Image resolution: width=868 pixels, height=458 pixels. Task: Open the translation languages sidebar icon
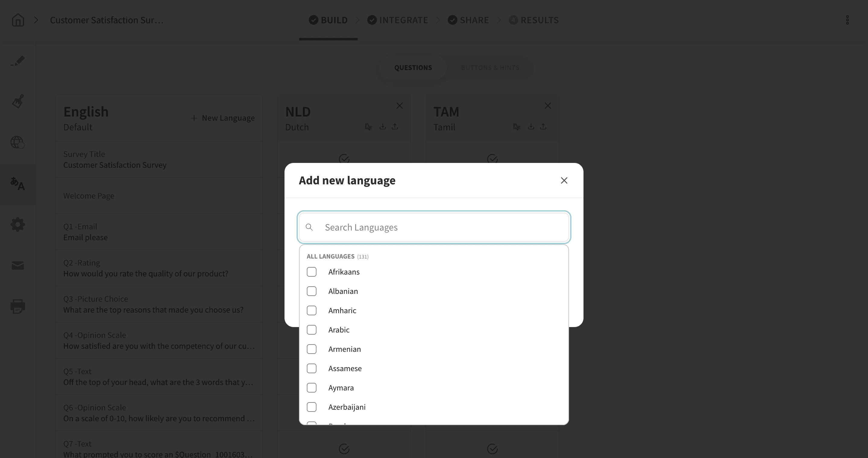[17, 184]
